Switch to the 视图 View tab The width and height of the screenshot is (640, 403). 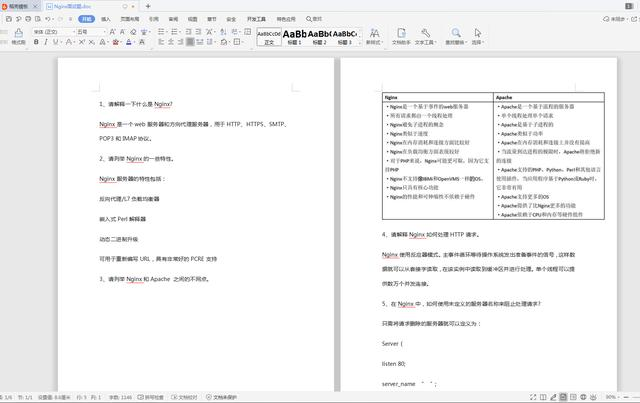click(x=193, y=19)
